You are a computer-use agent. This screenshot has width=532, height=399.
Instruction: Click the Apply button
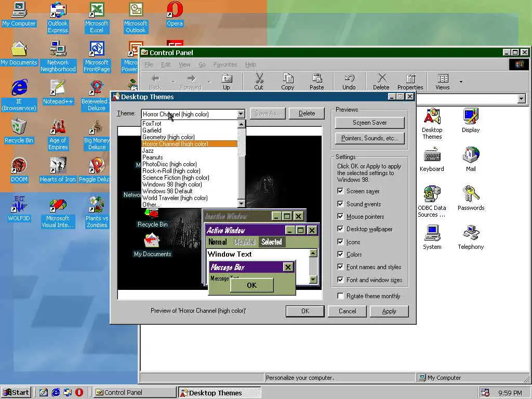(x=389, y=311)
